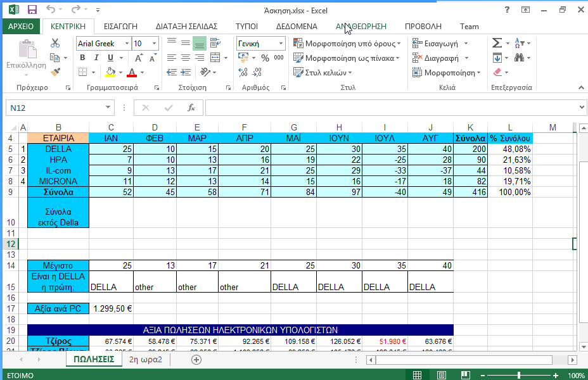
Task: Switch to the ΤΥΠΟΙ tab
Action: [x=246, y=26]
